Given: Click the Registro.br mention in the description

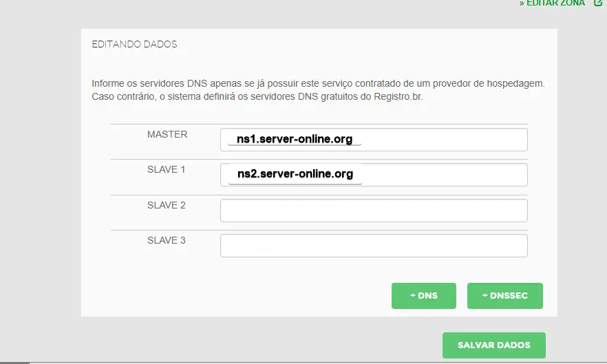Looking at the screenshot, I should coord(394,96).
